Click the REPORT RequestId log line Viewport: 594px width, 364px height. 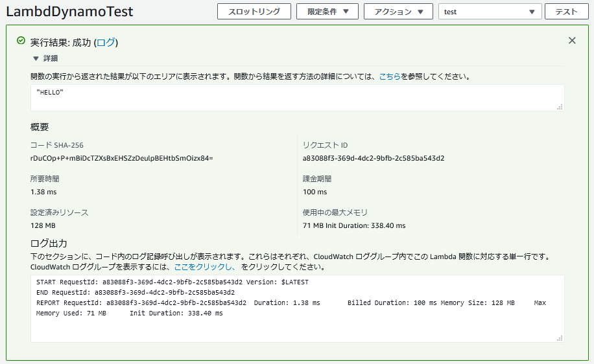[291, 308]
